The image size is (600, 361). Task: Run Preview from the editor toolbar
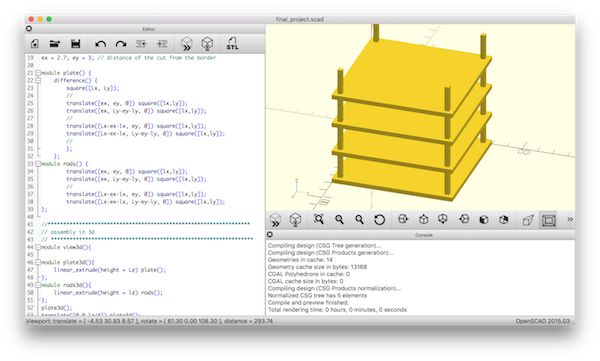click(186, 44)
